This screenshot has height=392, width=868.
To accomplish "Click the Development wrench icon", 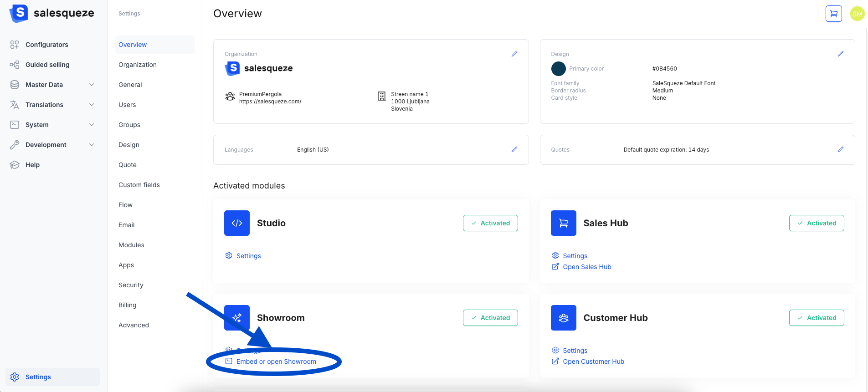I will (15, 145).
